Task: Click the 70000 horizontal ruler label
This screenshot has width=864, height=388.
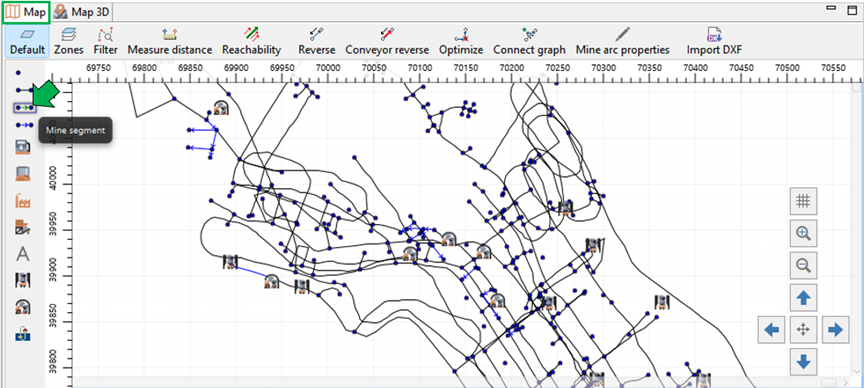Action: pos(328,68)
